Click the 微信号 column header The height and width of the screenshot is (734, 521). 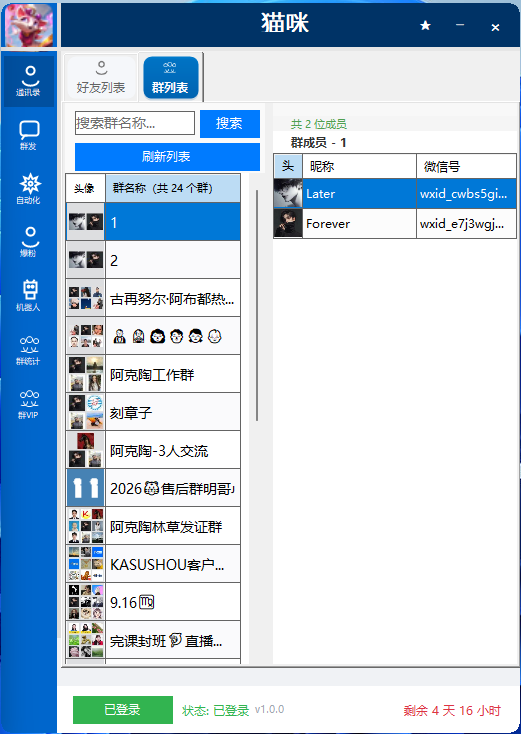point(466,166)
